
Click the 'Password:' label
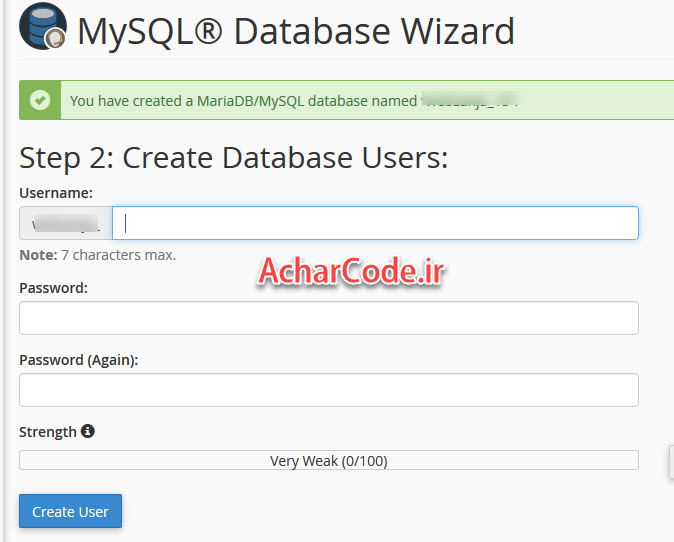tap(53, 288)
